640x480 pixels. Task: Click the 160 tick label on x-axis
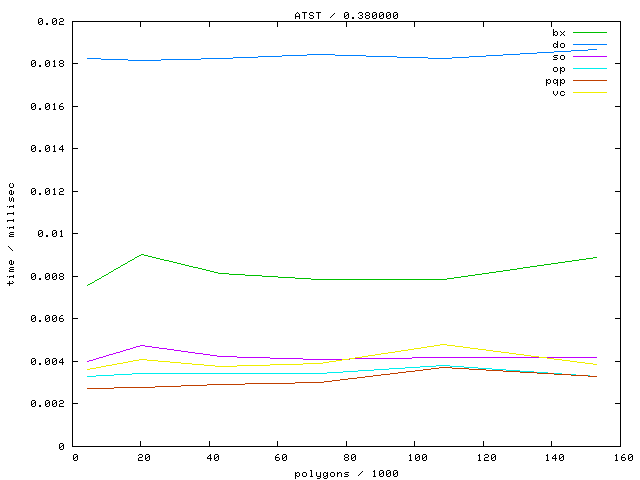point(619,458)
